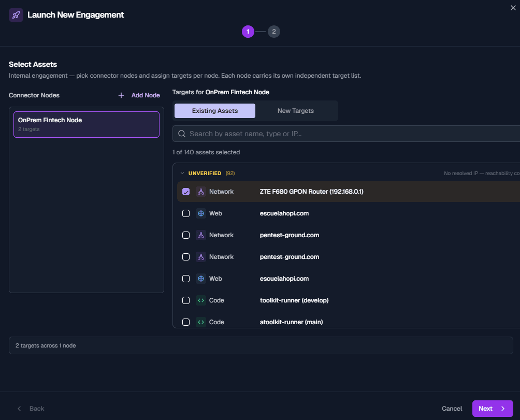Click Network icon of first pentest-ground.com row
The height and width of the screenshot is (420, 520).
coord(200,235)
